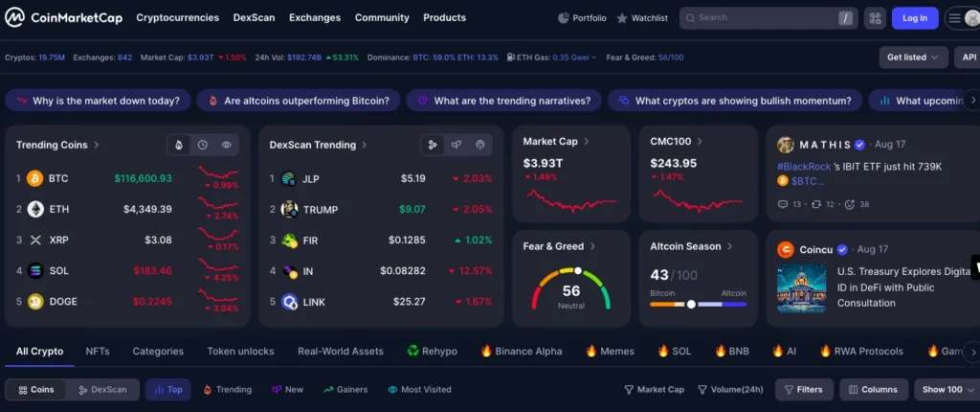Click repost icon on MATHIS post

tap(816, 204)
